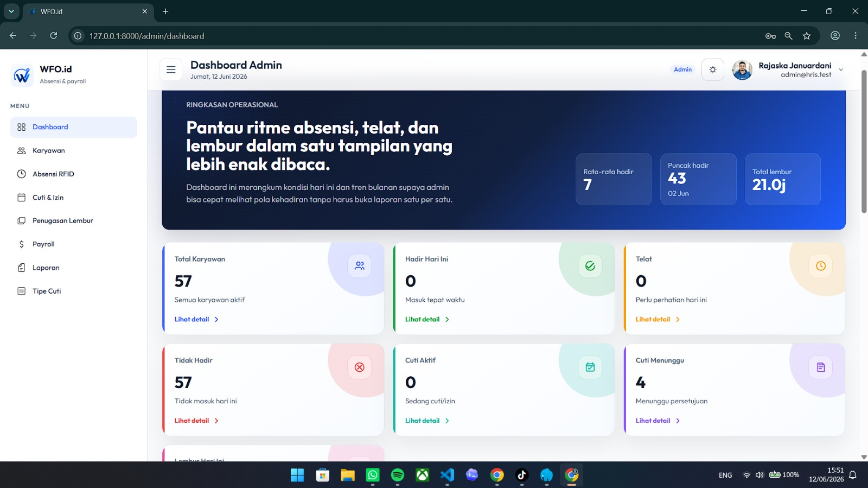The image size is (868, 488).
Task: Go to Laporan in the sidebar
Action: pos(74,268)
